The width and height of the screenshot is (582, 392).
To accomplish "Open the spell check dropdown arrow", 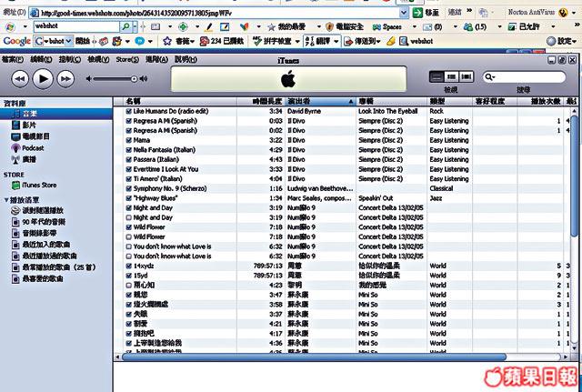I will click(x=297, y=41).
